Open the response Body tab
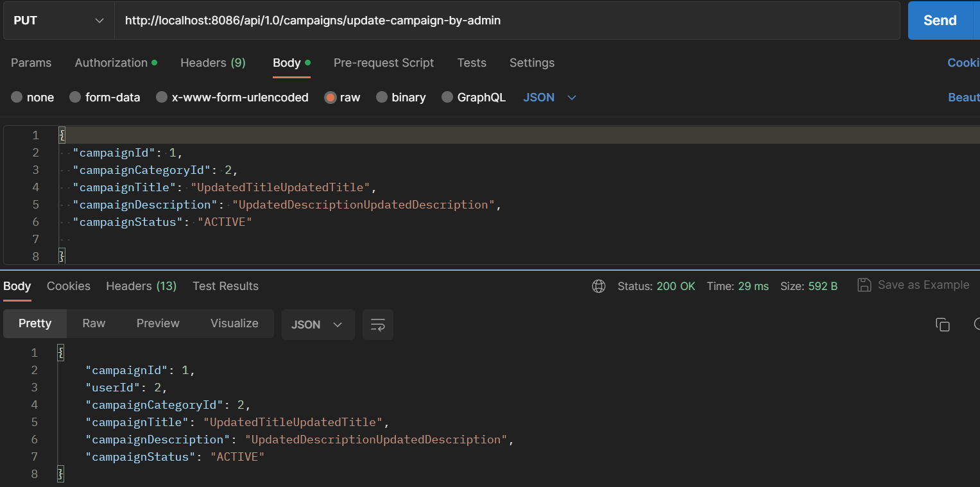The width and height of the screenshot is (980, 487). [17, 286]
